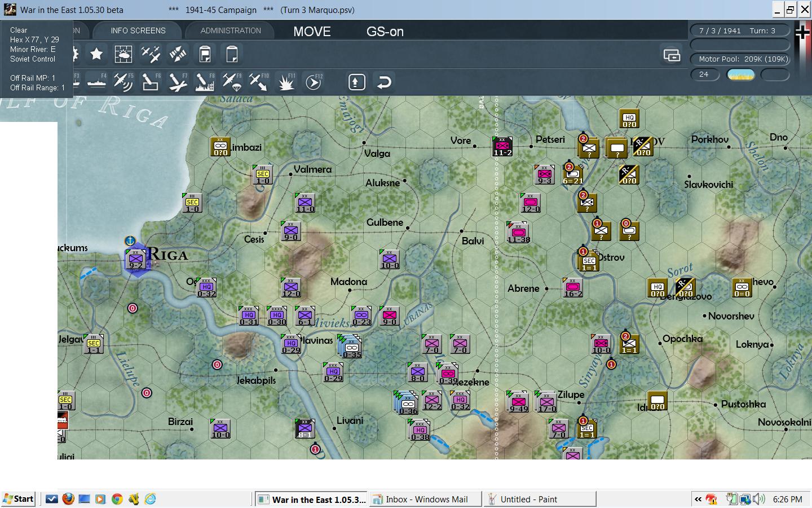Viewport: 812px width, 508px height.
Task: Click the undo curved arrow button
Action: point(383,82)
